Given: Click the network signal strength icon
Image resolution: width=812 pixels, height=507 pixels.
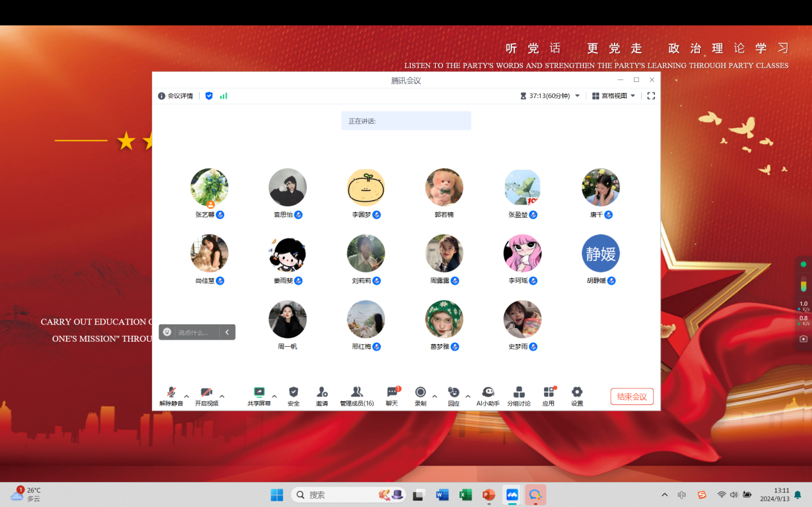Looking at the screenshot, I should [x=224, y=96].
